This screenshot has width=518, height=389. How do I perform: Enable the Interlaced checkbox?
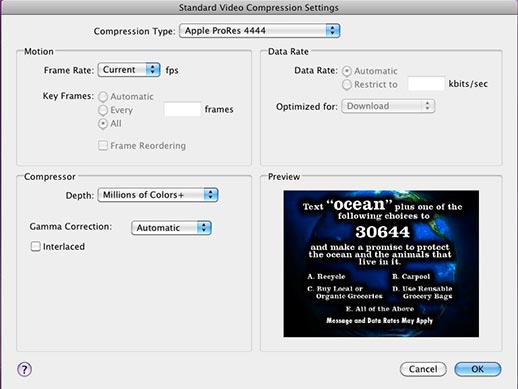(35, 247)
